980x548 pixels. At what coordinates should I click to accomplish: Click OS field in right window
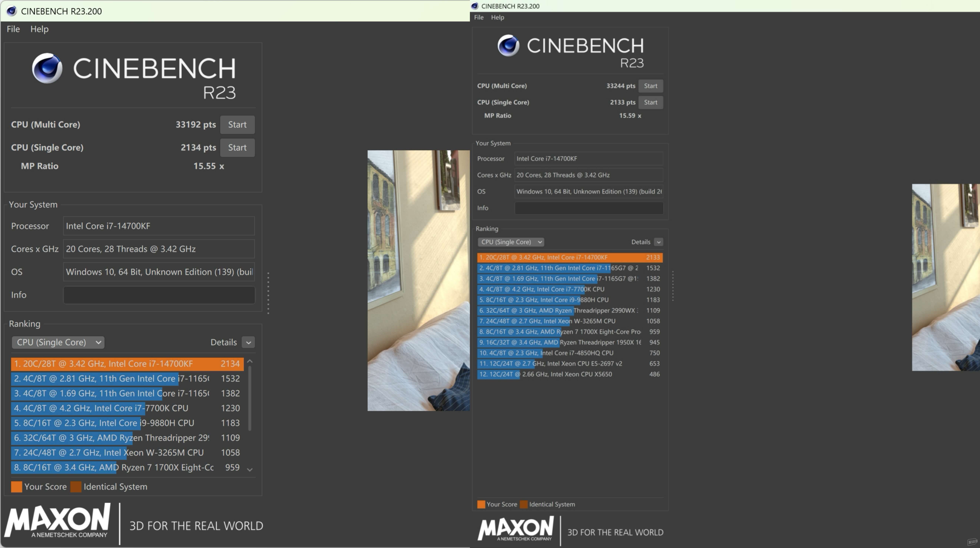tap(588, 192)
